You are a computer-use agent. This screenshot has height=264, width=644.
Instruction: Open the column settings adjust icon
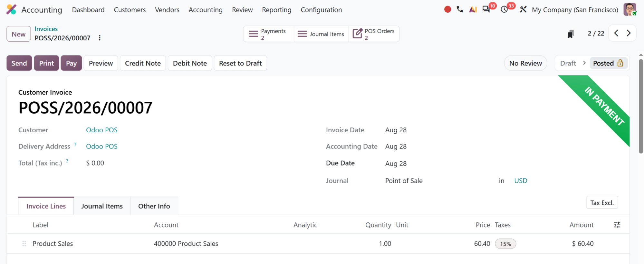point(617,225)
